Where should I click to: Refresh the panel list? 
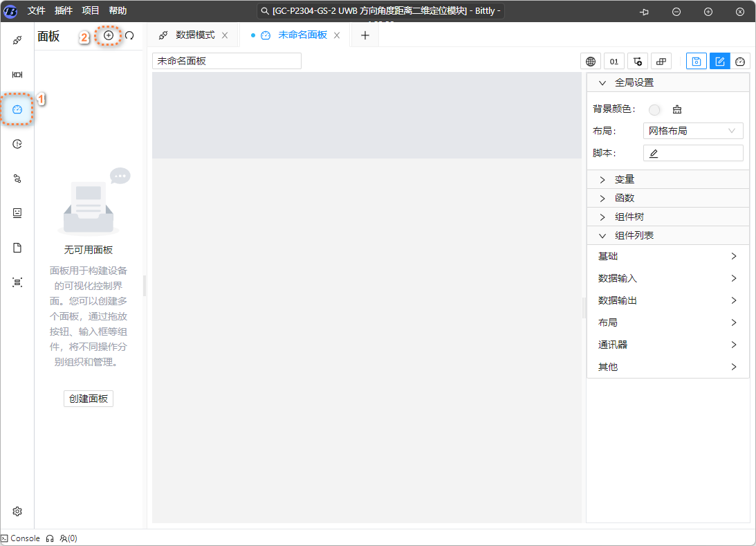click(x=129, y=35)
